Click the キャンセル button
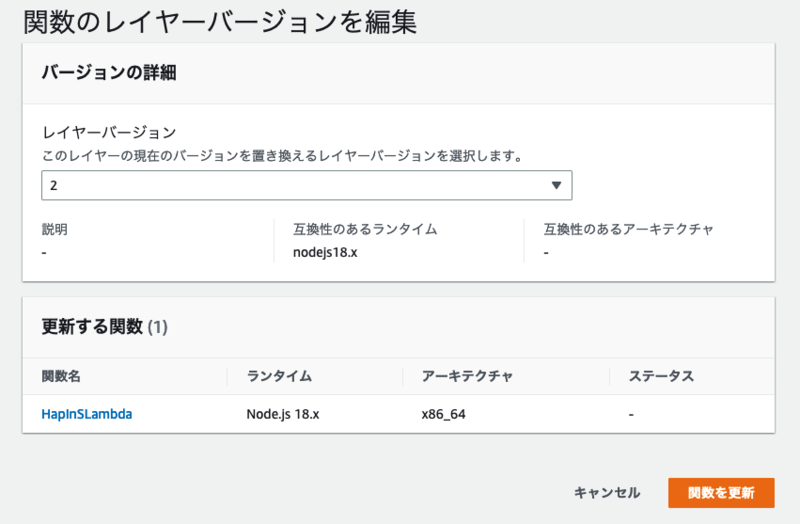The width and height of the screenshot is (800, 524). (x=607, y=492)
